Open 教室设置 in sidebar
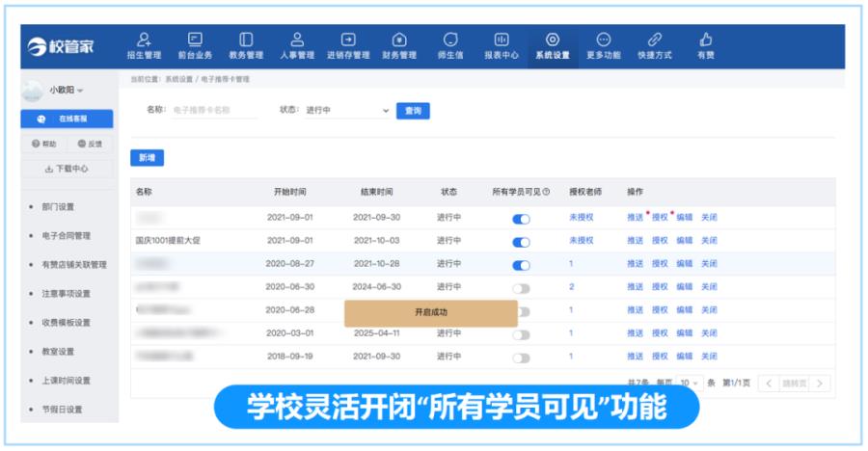 coord(58,352)
